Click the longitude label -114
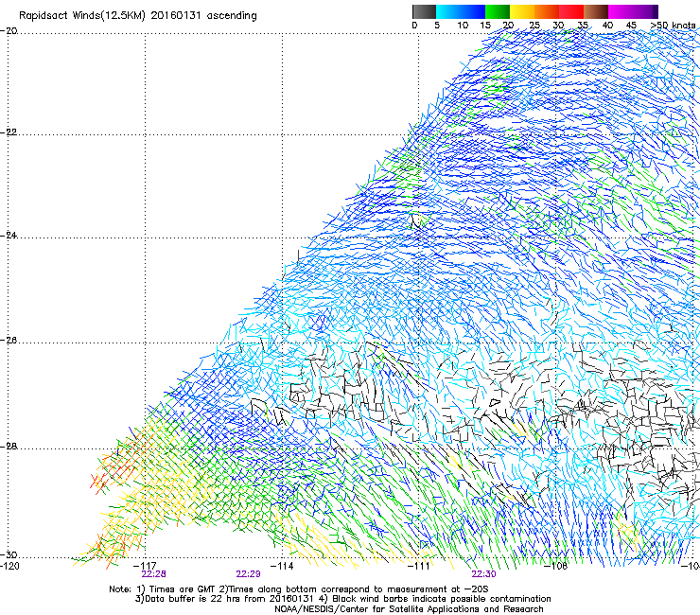The image size is (700, 615). coord(282,566)
